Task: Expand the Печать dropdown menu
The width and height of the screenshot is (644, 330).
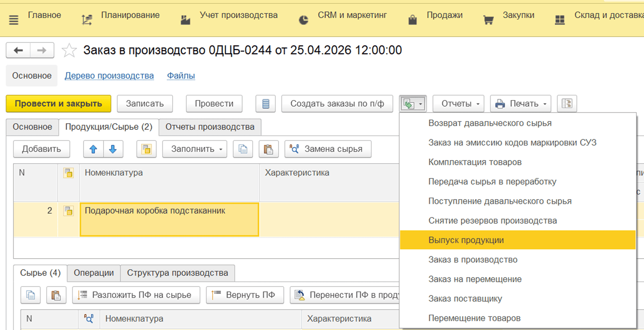Action: click(521, 104)
